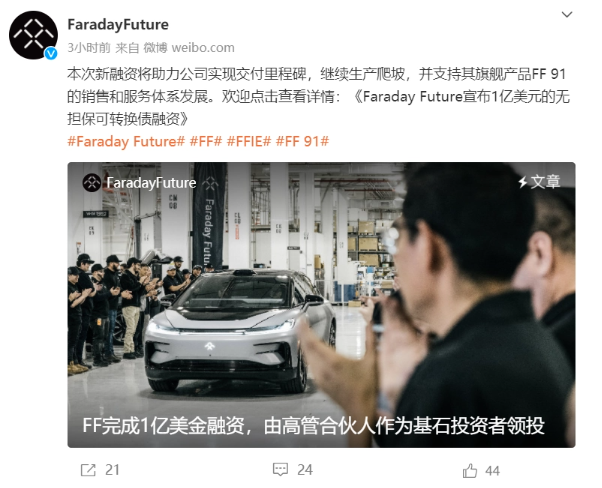This screenshot has width=602, height=488.
Task: Click the repost count 21
Action: 112,470
